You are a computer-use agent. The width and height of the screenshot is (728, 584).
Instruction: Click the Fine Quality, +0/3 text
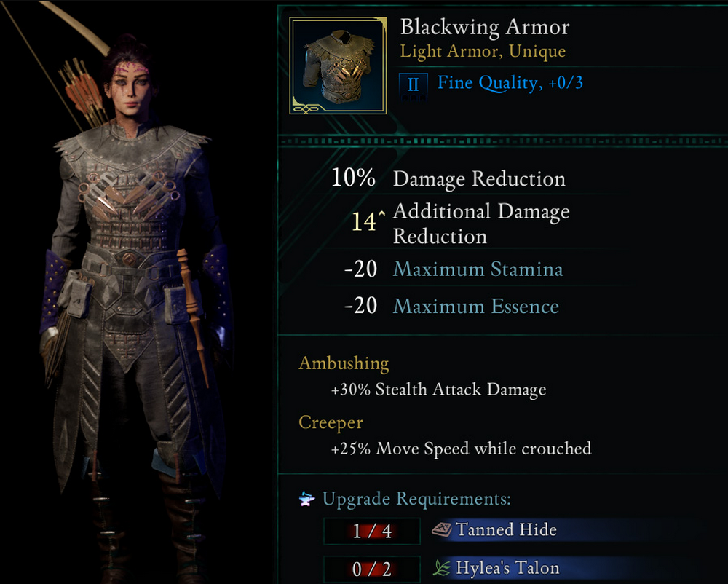510,83
